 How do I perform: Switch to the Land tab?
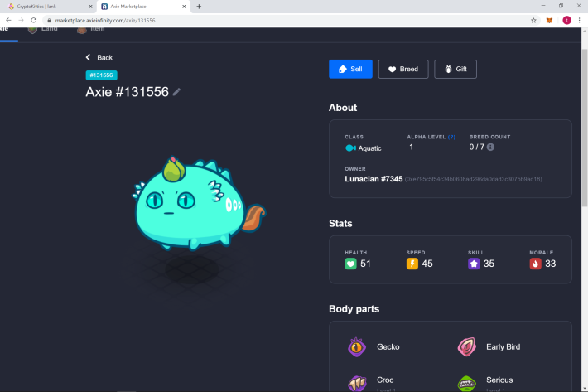pos(43,30)
